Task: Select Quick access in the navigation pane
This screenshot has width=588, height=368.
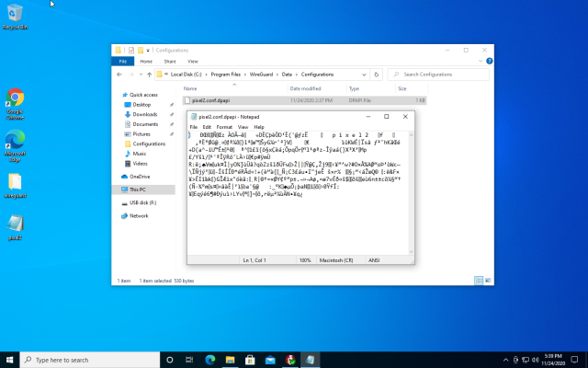Action: (x=143, y=95)
